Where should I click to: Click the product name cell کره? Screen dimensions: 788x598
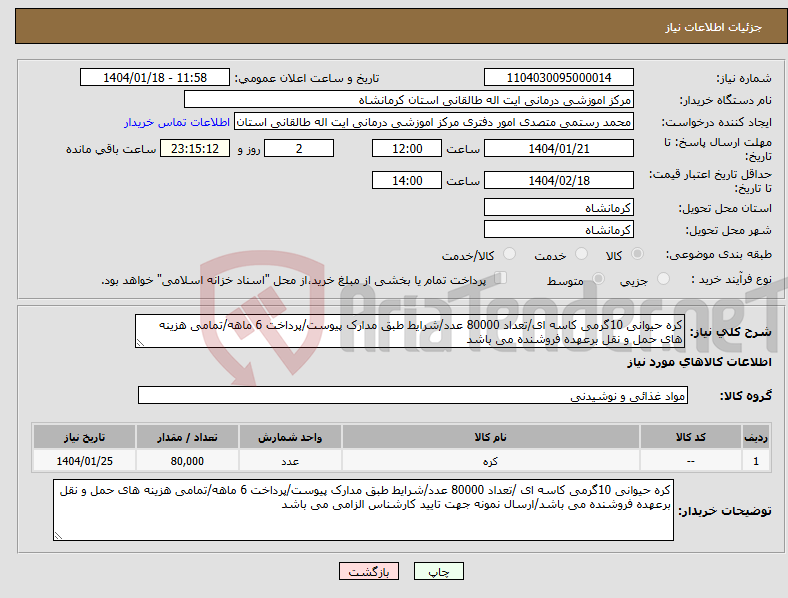pyautogui.click(x=490, y=461)
